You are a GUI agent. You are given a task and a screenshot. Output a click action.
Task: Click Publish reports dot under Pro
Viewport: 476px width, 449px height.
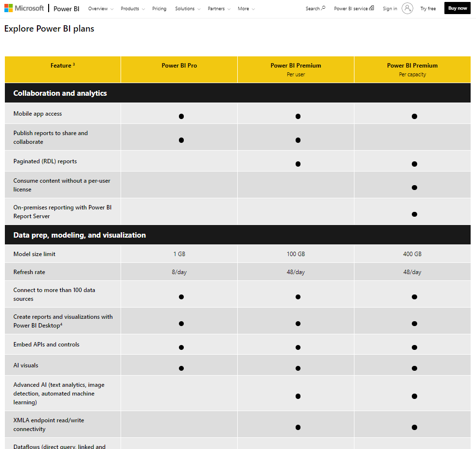coord(181,140)
